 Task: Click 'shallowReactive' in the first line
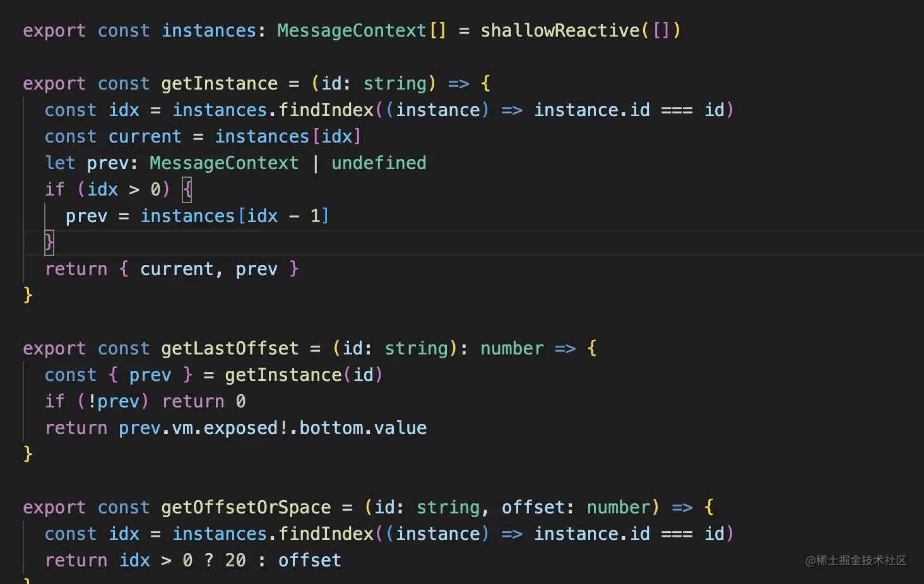click(x=560, y=30)
